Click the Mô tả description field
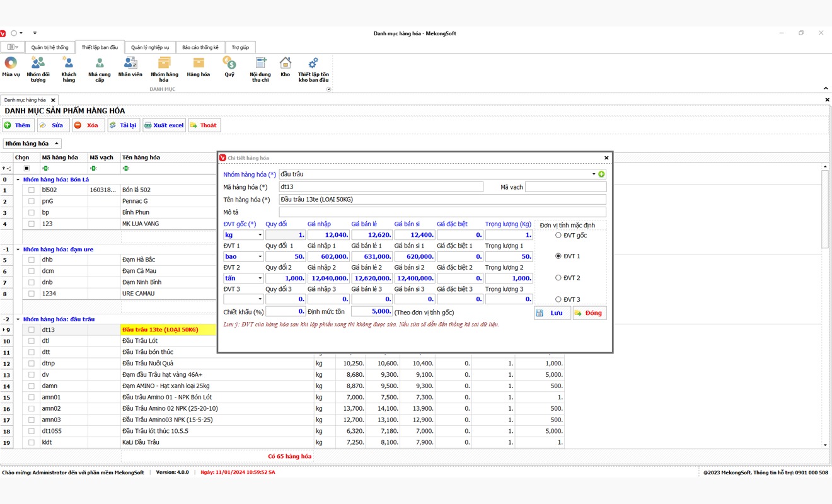Screen dimensions: 832x504 (442, 212)
